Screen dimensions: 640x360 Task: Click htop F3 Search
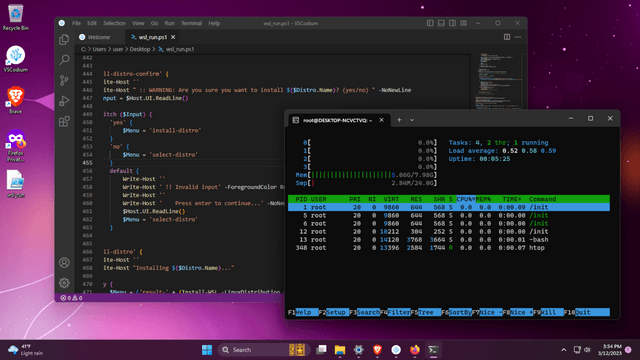pyautogui.click(x=364, y=312)
